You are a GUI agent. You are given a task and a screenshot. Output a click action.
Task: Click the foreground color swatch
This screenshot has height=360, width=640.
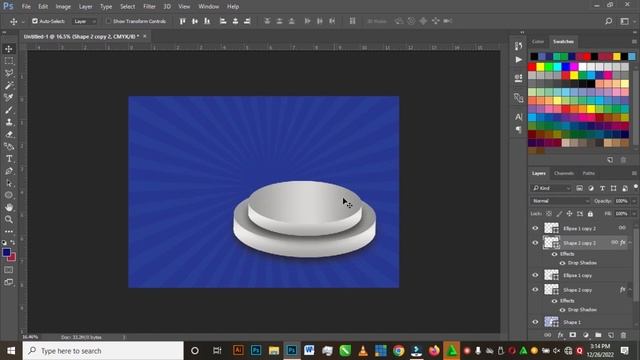click(6, 252)
